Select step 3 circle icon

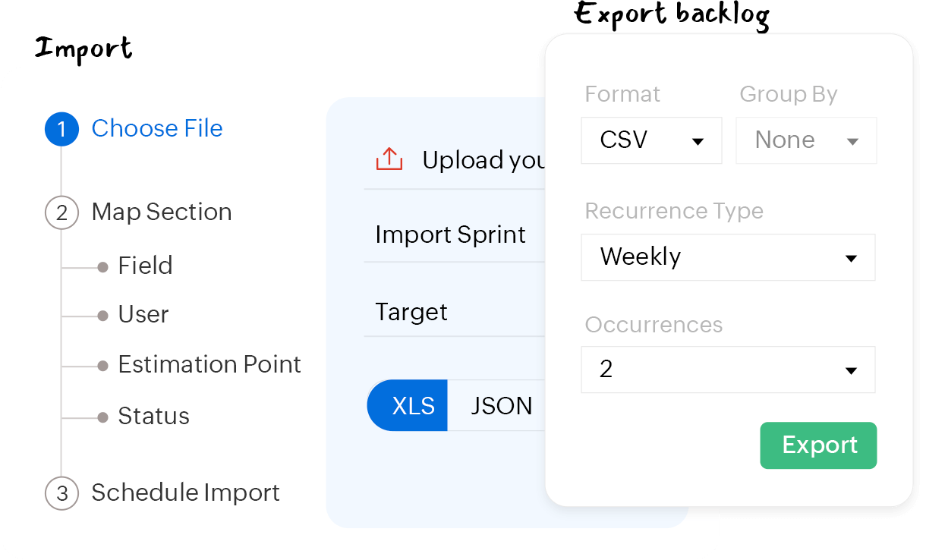61,493
